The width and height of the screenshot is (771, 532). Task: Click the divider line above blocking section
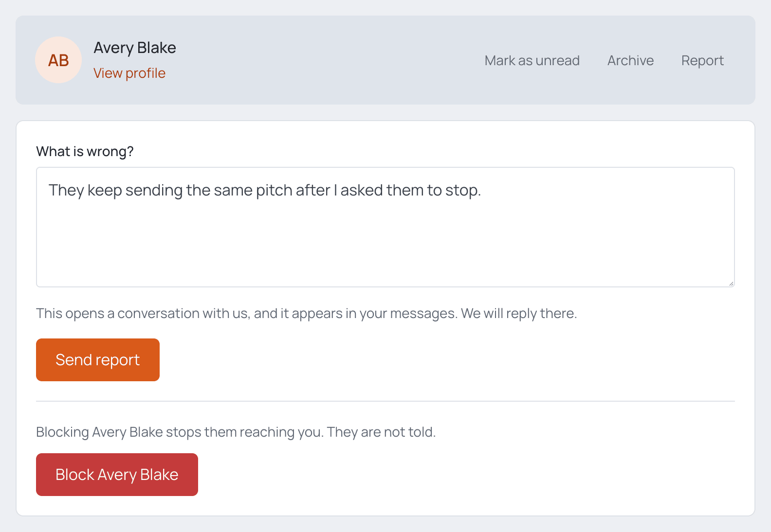click(385, 401)
